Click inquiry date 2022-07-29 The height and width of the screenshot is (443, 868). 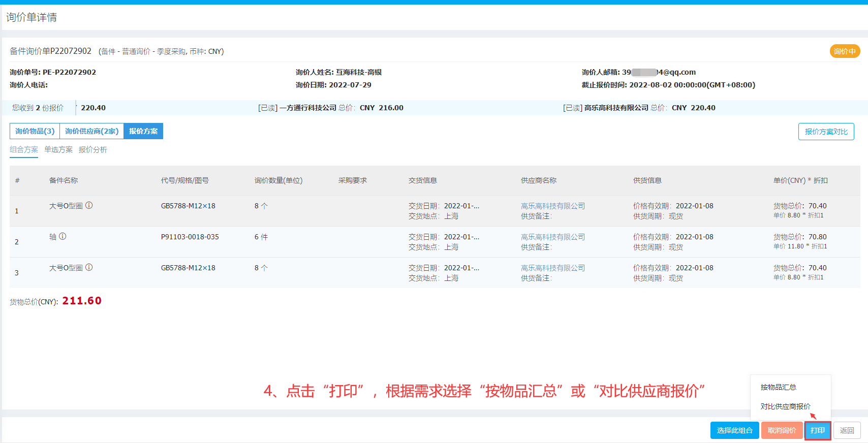pyautogui.click(x=350, y=85)
